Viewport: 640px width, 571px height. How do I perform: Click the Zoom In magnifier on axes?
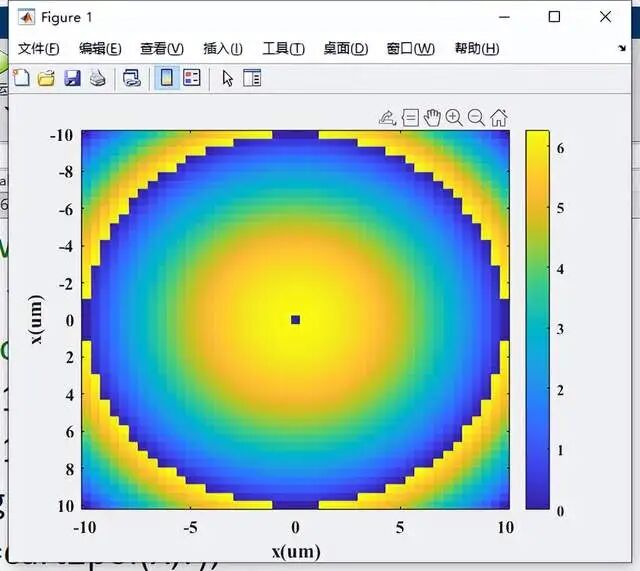point(454,118)
